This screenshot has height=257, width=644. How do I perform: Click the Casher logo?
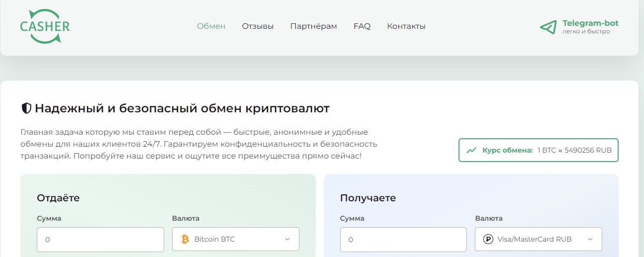[45, 26]
